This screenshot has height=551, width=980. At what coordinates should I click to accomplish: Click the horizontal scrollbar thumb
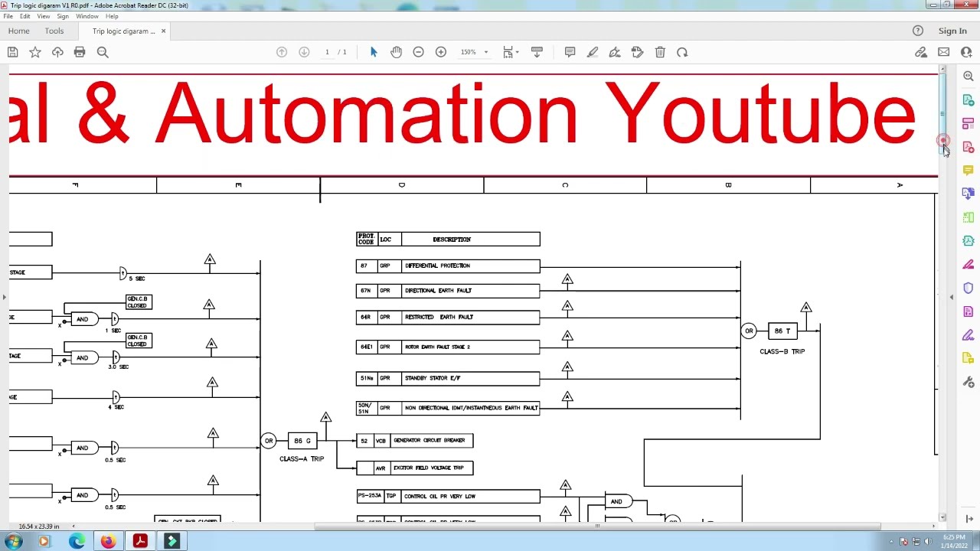(597, 527)
